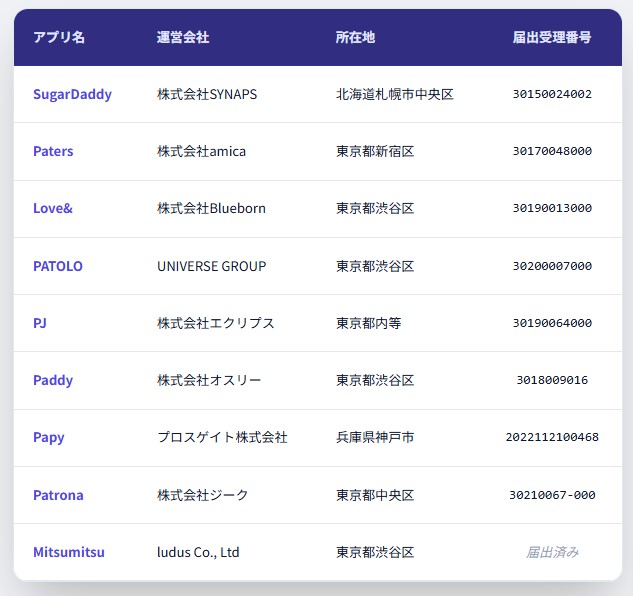Click the 所在地 column header
The image size is (633, 596).
[355, 37]
